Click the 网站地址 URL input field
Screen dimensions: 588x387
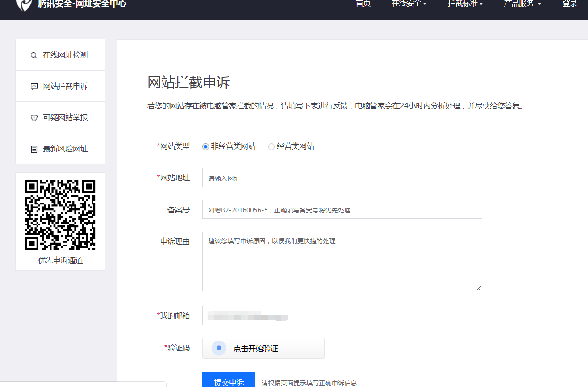click(x=342, y=178)
